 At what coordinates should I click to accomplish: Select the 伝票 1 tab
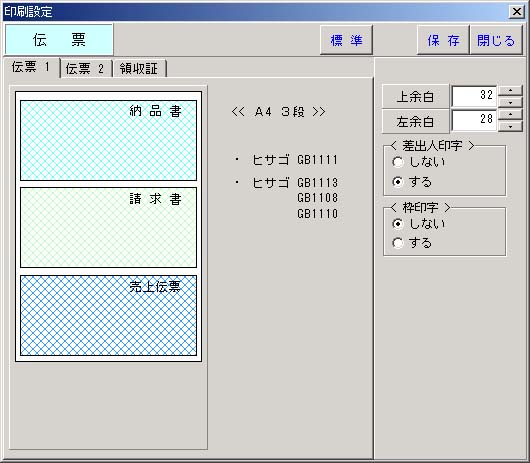click(31, 67)
